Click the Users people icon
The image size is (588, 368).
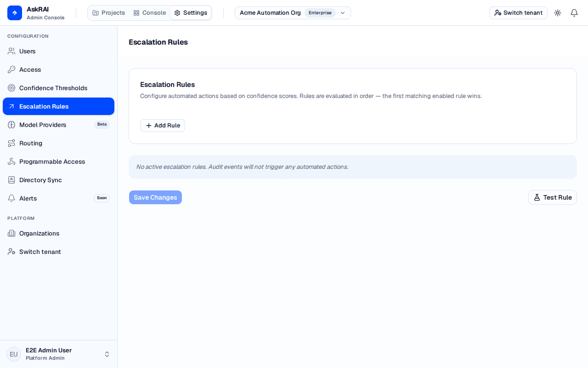tap(11, 51)
